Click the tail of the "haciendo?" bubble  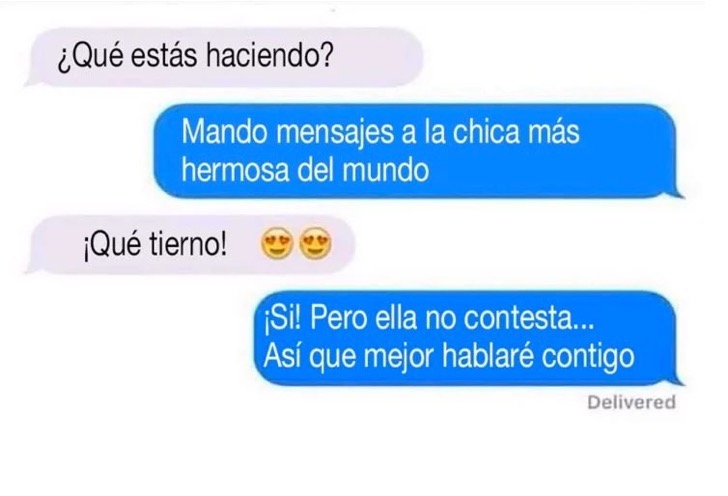[x=32, y=82]
